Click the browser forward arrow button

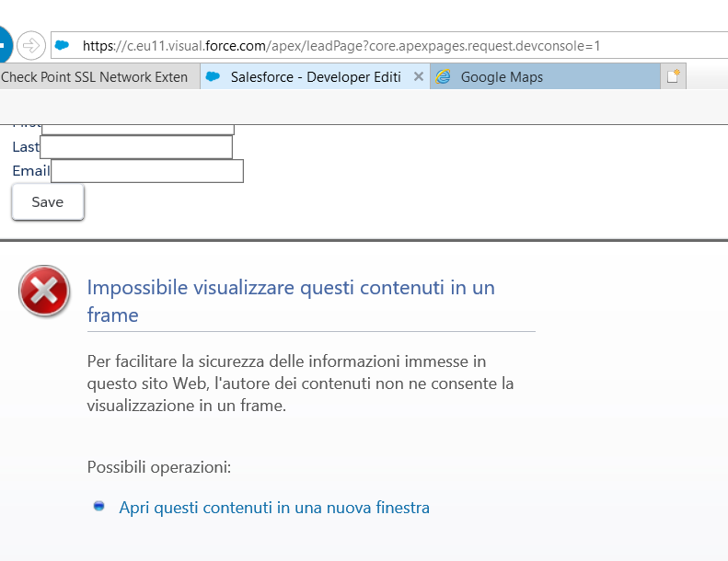coord(31,44)
